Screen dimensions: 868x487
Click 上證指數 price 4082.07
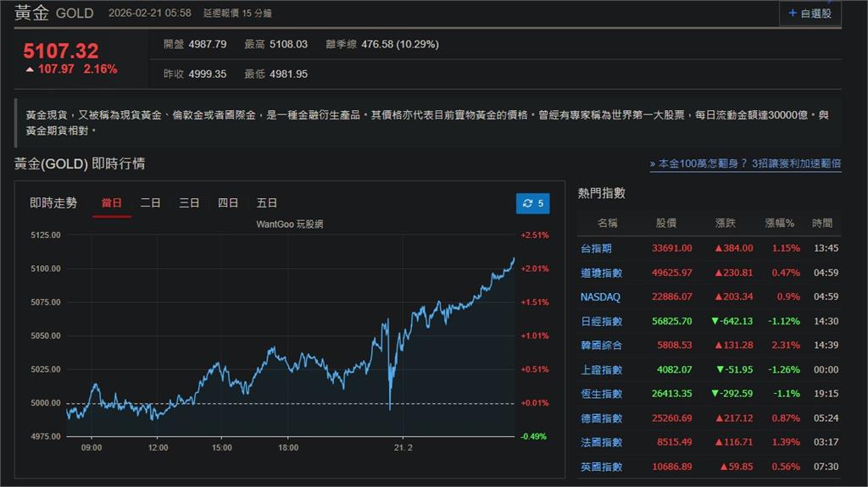pos(674,369)
